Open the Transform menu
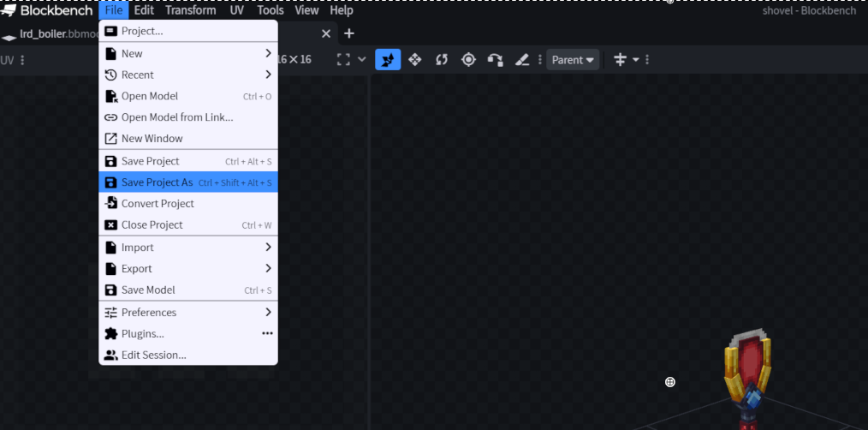 pos(190,10)
